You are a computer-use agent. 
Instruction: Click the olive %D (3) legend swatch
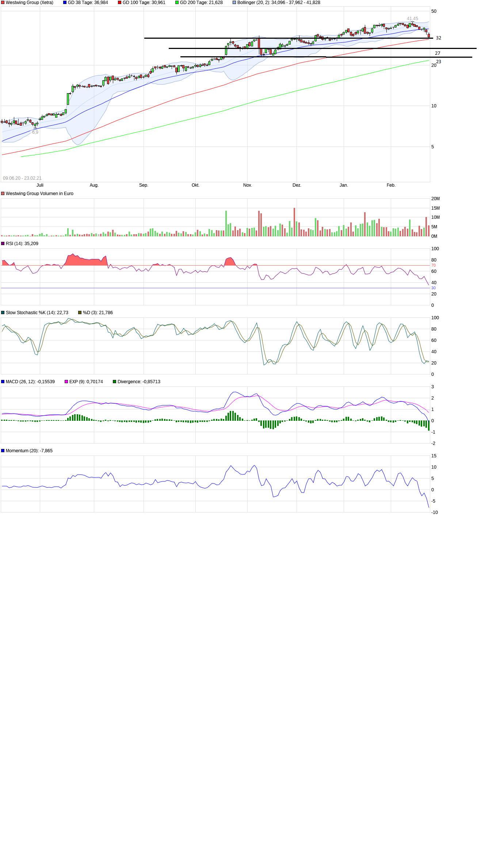pos(80,313)
